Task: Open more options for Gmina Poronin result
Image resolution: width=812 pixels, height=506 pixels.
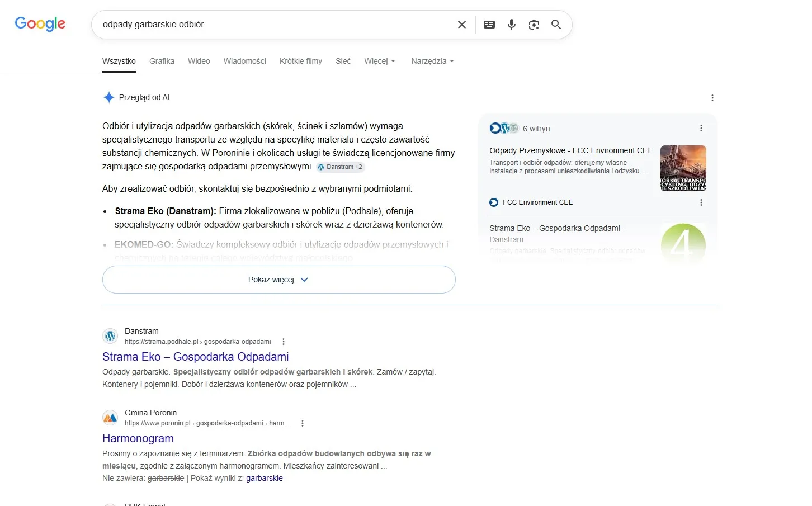Action: pyautogui.click(x=303, y=423)
